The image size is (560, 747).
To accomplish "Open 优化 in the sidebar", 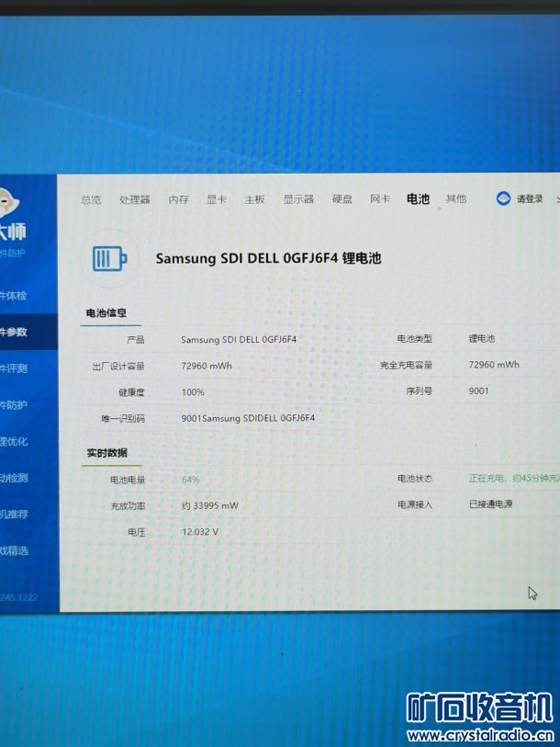I will coord(14,441).
